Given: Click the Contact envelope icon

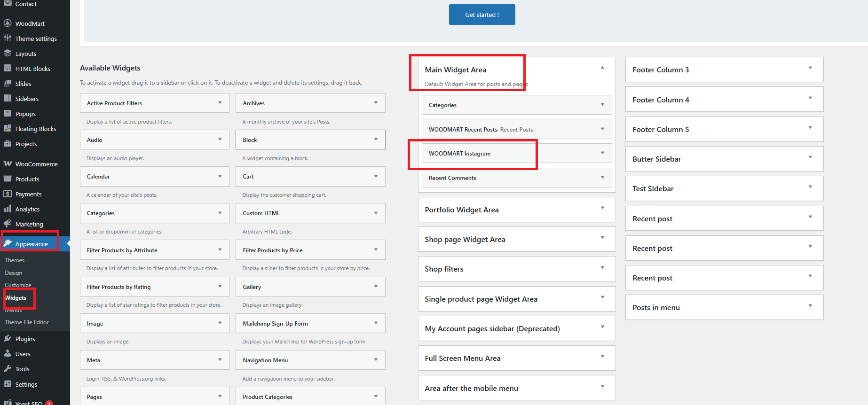Looking at the screenshot, I should coord(8,3).
